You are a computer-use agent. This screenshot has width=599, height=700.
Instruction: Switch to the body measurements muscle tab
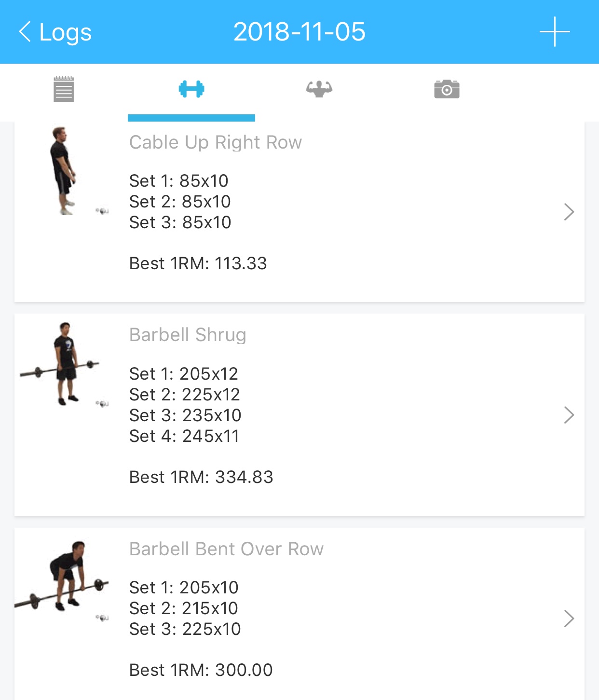(319, 89)
